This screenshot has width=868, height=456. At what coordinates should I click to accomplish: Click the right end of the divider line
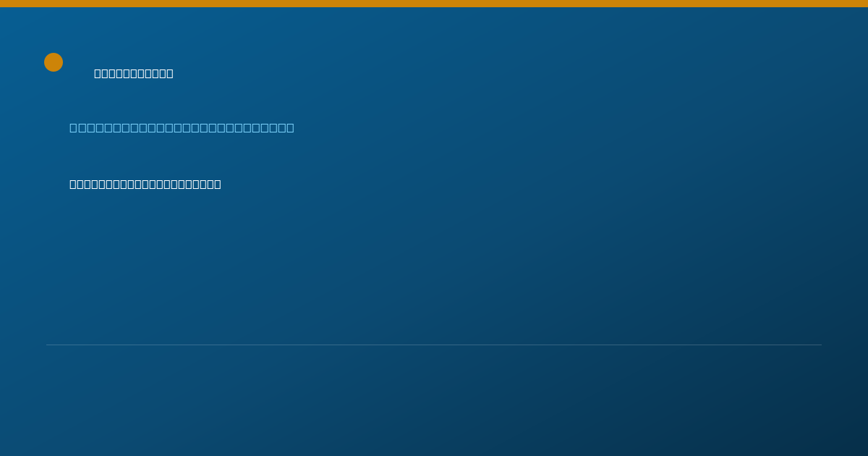[x=820, y=345]
